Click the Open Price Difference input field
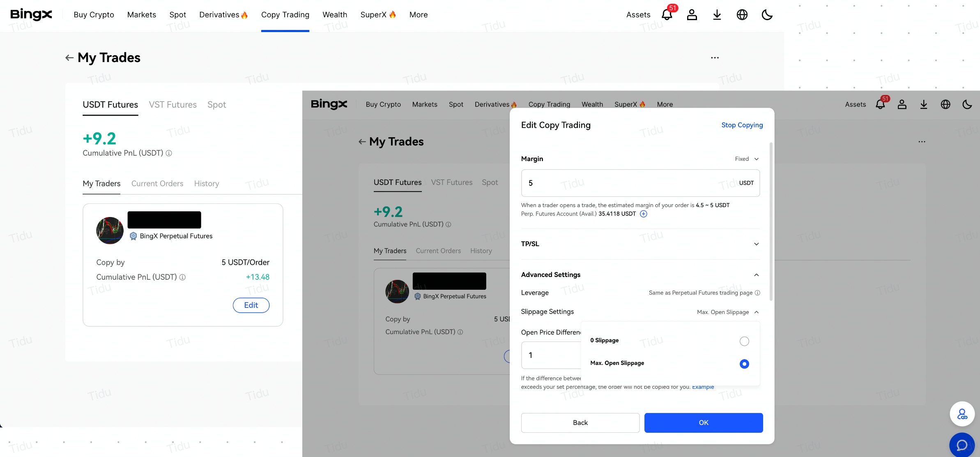Viewport: 980px width, 457px height. (551, 355)
